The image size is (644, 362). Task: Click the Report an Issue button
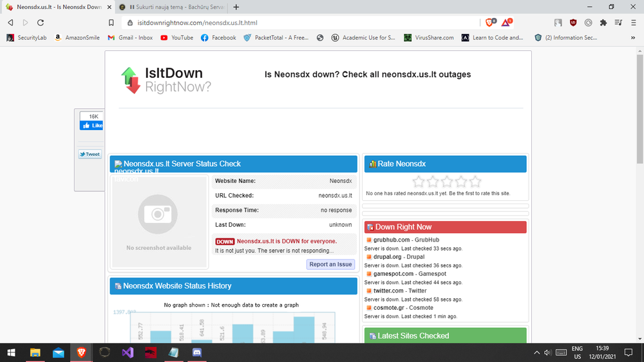coord(330,264)
